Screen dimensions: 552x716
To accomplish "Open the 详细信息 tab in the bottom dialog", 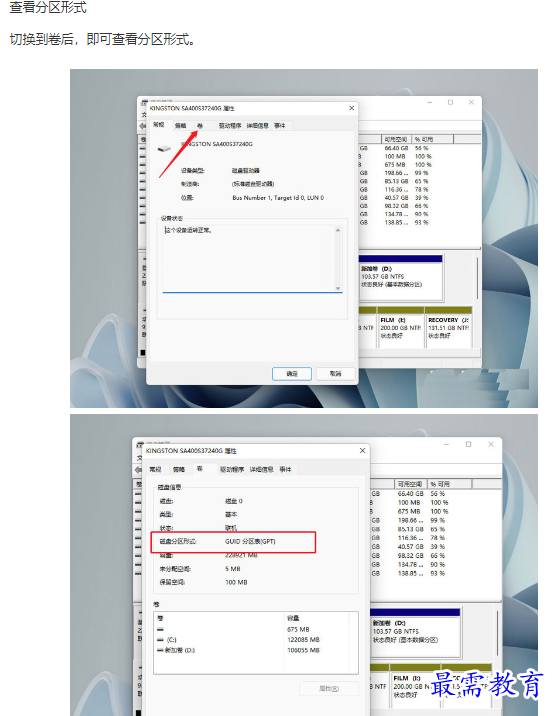I will point(261,469).
